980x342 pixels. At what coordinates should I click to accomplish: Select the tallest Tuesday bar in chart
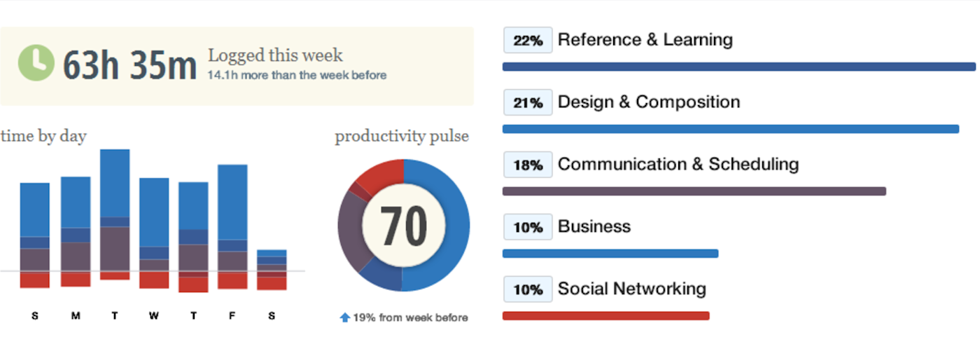pyautogui.click(x=115, y=214)
